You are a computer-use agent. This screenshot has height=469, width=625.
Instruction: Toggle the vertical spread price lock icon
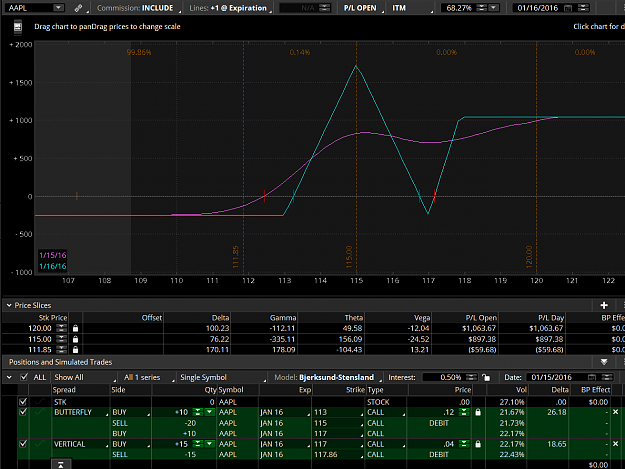point(478,444)
